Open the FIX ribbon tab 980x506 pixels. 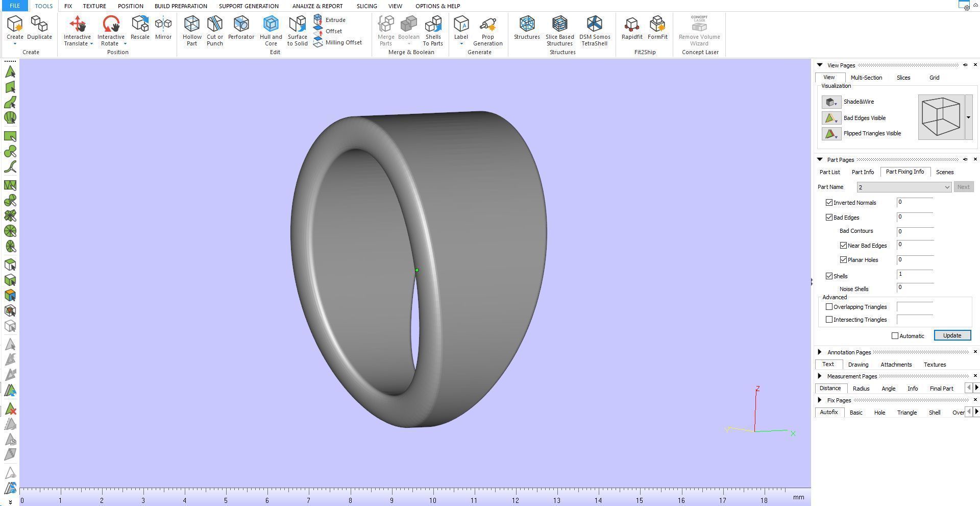68,6
